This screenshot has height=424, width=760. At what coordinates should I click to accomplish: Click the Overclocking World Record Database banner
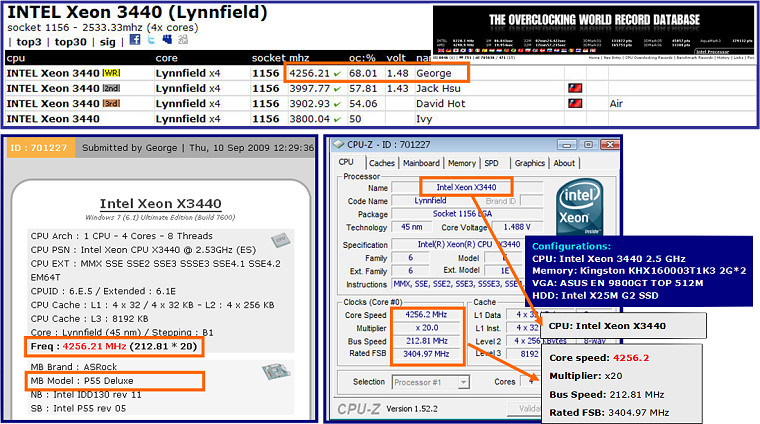point(595,21)
